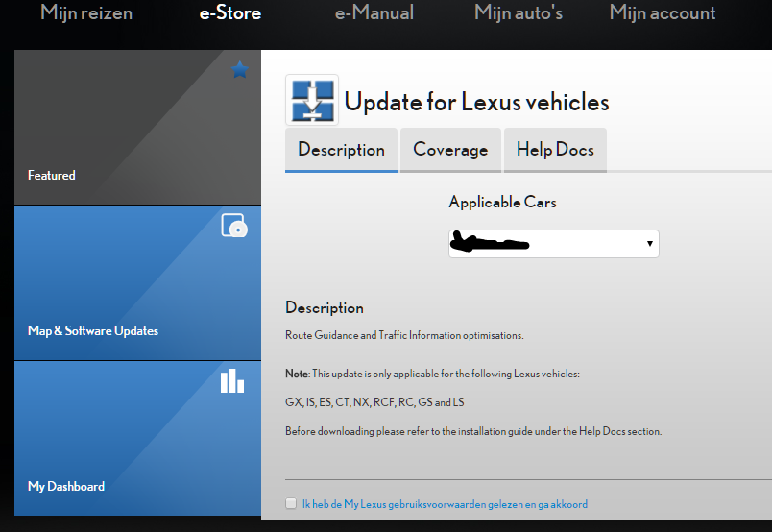Image resolution: width=772 pixels, height=532 pixels.
Task: Click the download update icon beside the title
Action: pos(312,100)
